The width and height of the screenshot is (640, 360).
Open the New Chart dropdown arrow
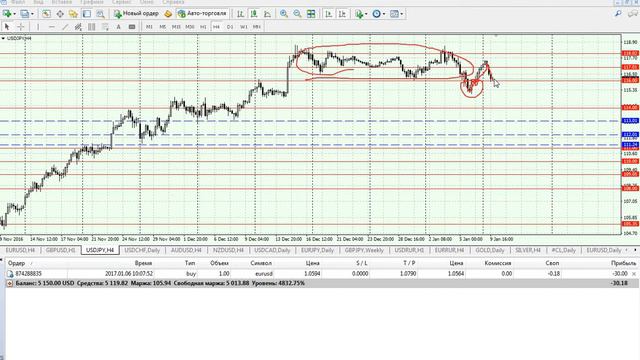(14, 14)
